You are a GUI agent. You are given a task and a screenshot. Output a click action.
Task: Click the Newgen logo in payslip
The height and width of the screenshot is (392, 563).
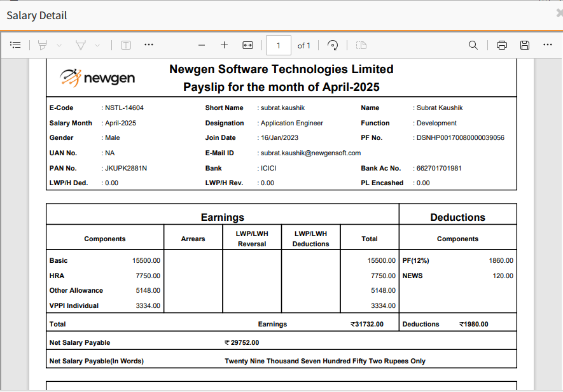(97, 78)
